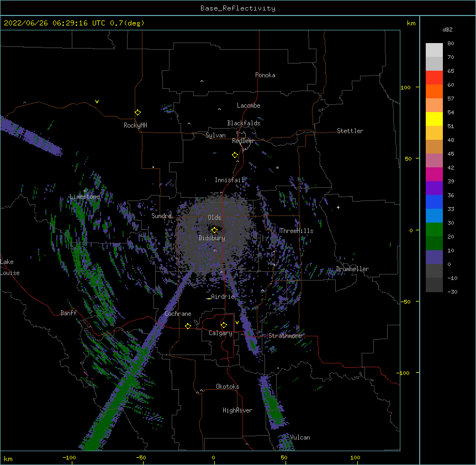Click the magenta 42 dBZ legend swatch
This screenshot has height=465, width=476.
pos(434,174)
